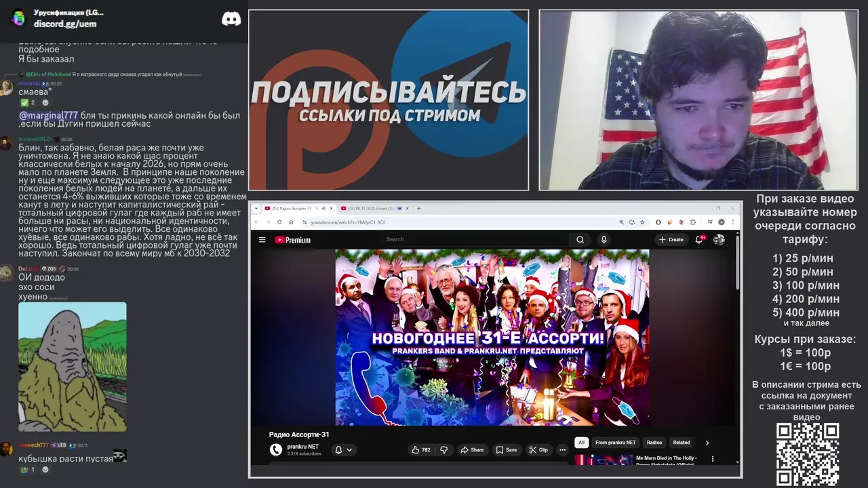
Task: Open YouTube notifications bell with 9+ badge
Action: coord(700,239)
